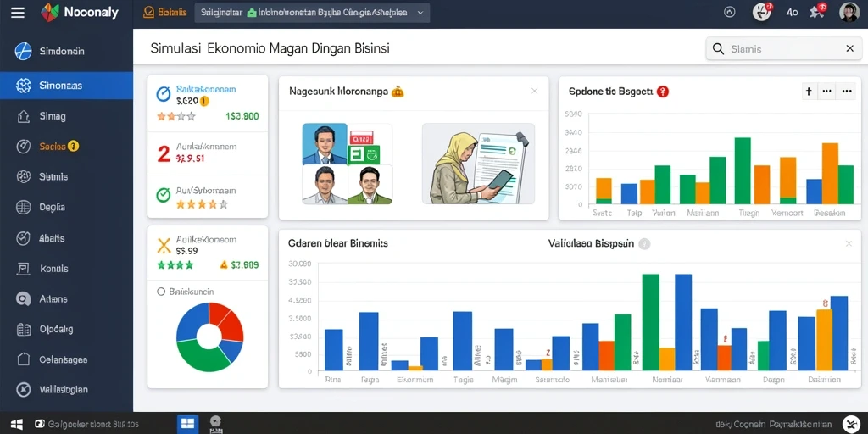868x434 pixels.
Task: Click the Bbialis button in top bar
Action: [165, 12]
